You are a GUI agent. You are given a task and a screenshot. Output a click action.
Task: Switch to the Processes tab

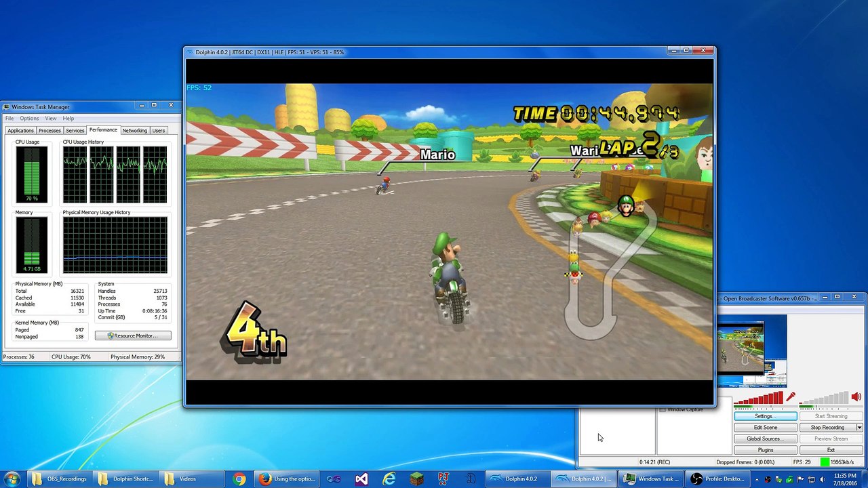point(50,130)
